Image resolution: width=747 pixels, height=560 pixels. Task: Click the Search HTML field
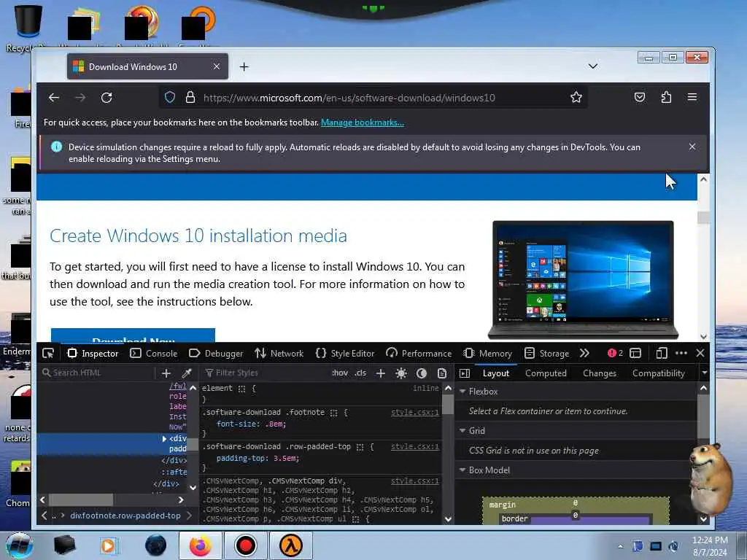coord(98,373)
